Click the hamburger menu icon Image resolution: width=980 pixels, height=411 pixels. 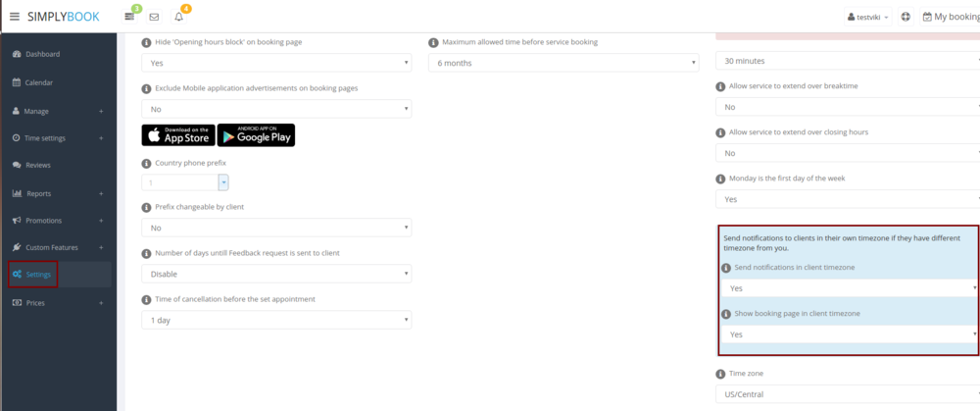(x=14, y=17)
